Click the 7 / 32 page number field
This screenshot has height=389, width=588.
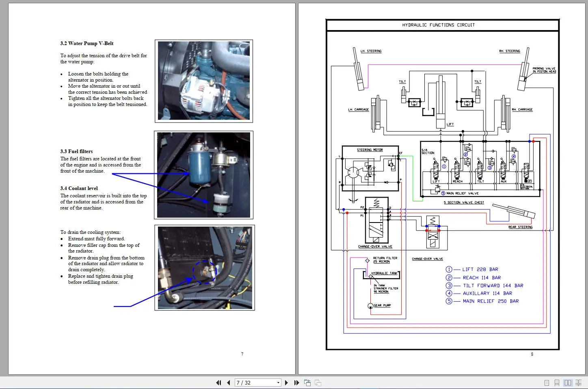255,383
